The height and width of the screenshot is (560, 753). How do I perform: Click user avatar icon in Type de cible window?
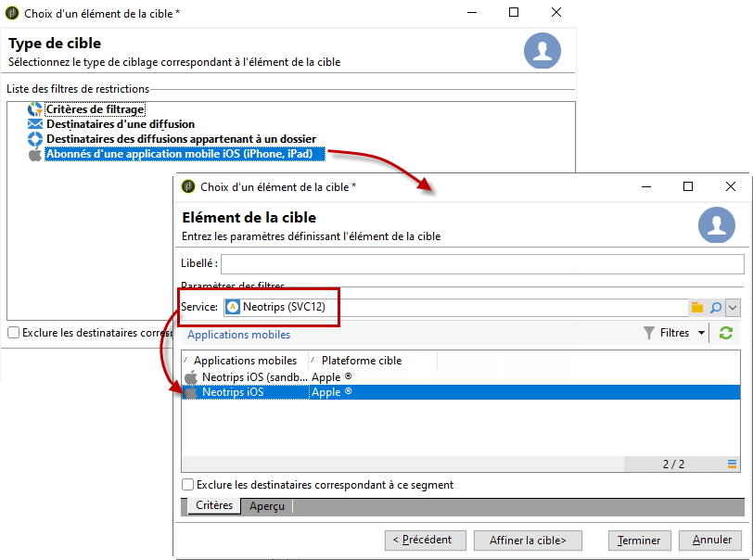pos(542,51)
